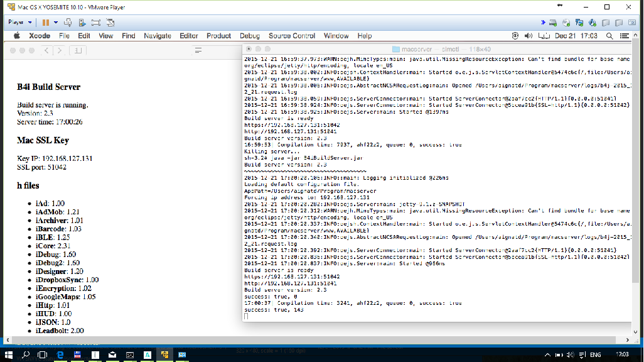Open the View menu
This screenshot has height=362, width=644.
pos(105,36)
